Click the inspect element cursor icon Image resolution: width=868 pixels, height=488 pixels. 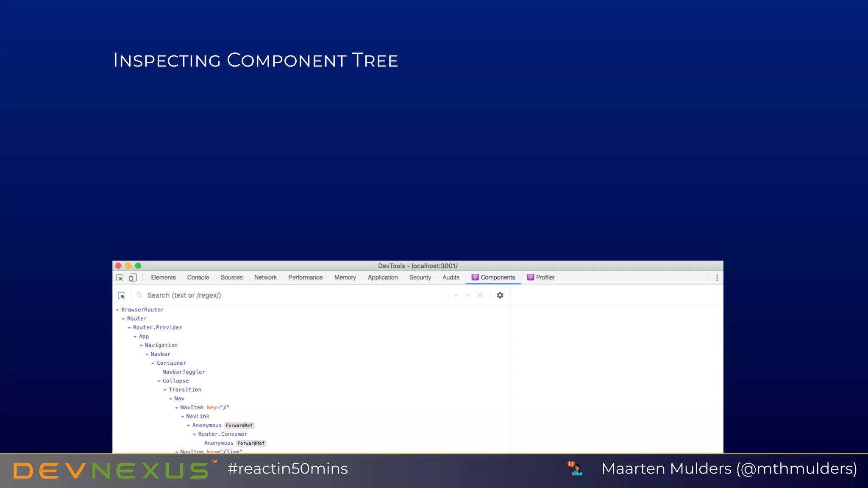tap(120, 277)
